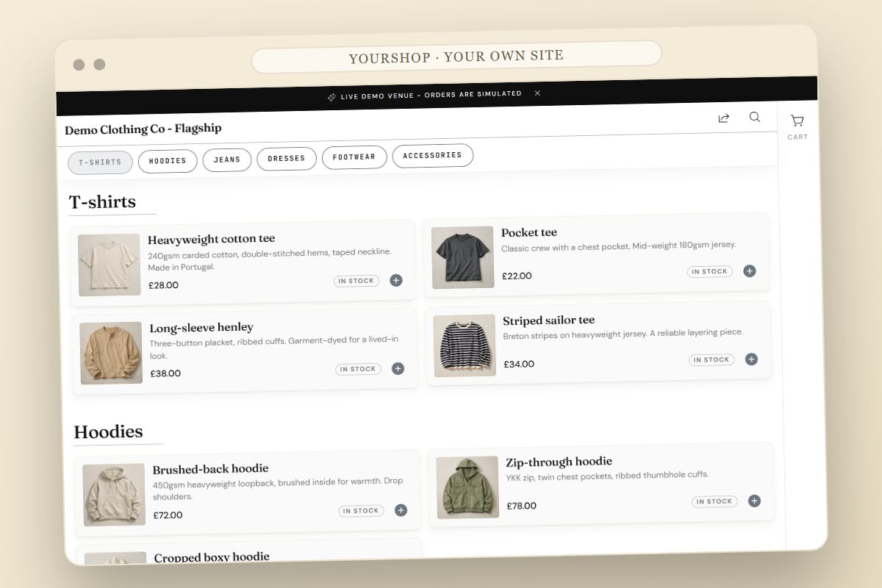Viewport: 882px width, 588px height.
Task: Click Striped sailor tee title
Action: (549, 320)
